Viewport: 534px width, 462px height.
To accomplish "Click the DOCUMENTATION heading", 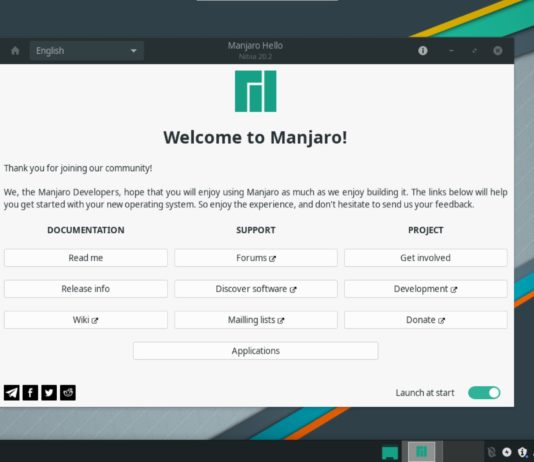I will pos(86,230).
